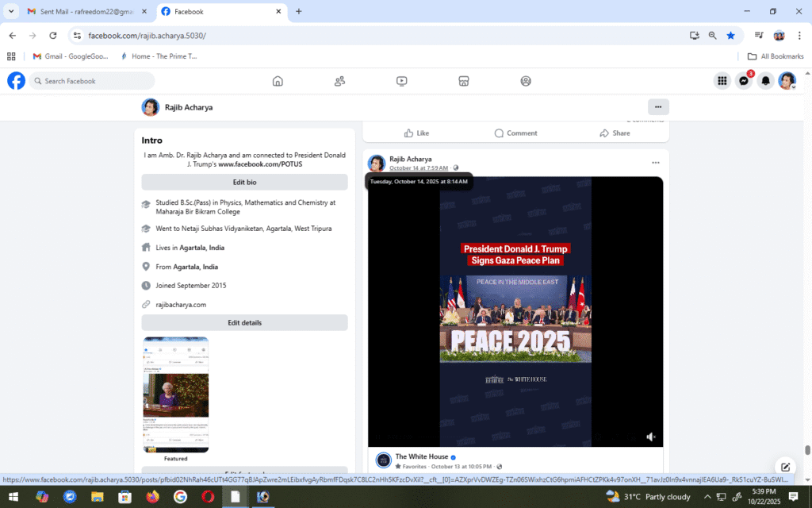Open the Groups icon in top navigation
This screenshot has height=508, width=812.
click(526, 81)
